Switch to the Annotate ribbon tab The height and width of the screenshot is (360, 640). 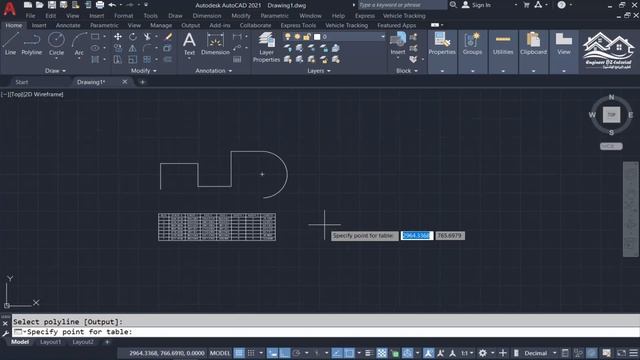[68, 25]
